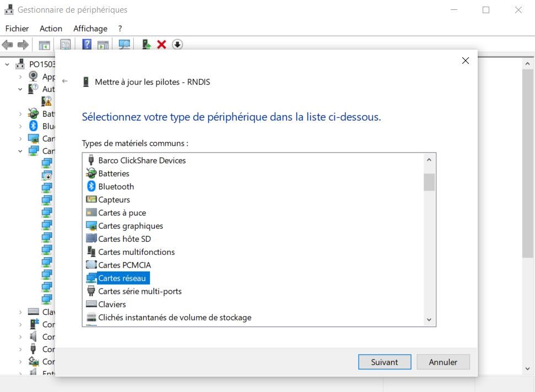Image resolution: width=535 pixels, height=392 pixels.
Task: Select "Batteries" entry text
Action: pos(114,173)
